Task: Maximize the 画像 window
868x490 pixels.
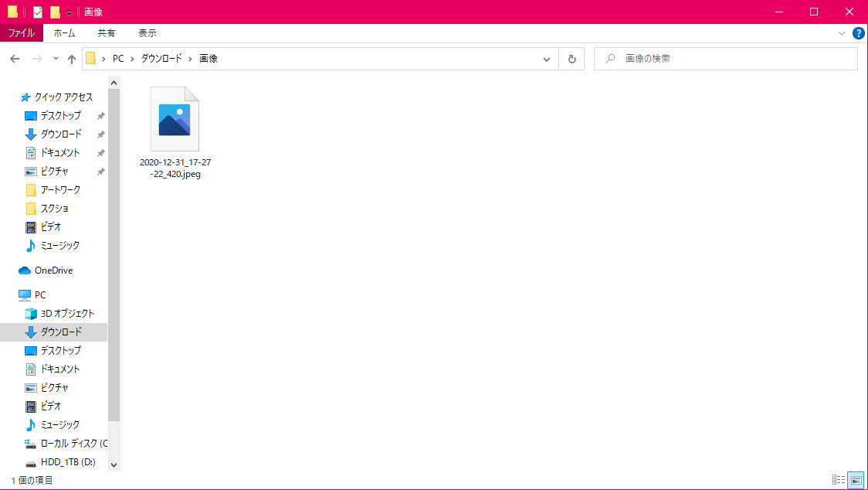Action: 814,12
